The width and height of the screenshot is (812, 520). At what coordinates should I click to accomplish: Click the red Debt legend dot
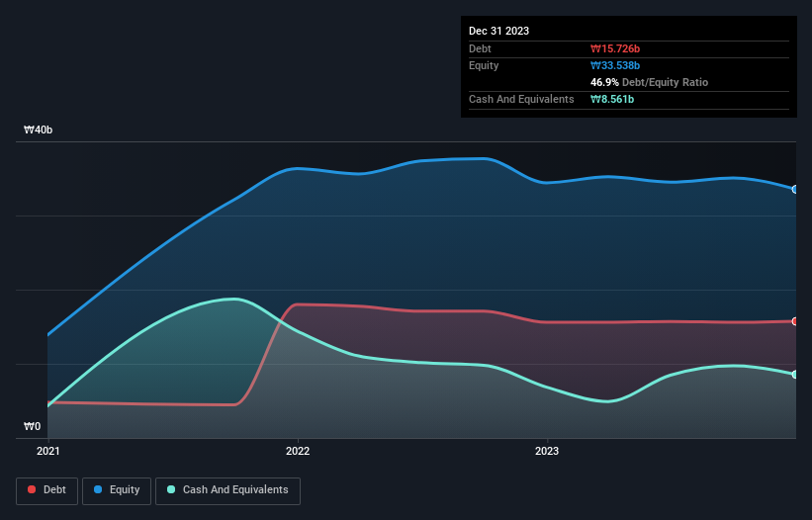click(x=32, y=489)
